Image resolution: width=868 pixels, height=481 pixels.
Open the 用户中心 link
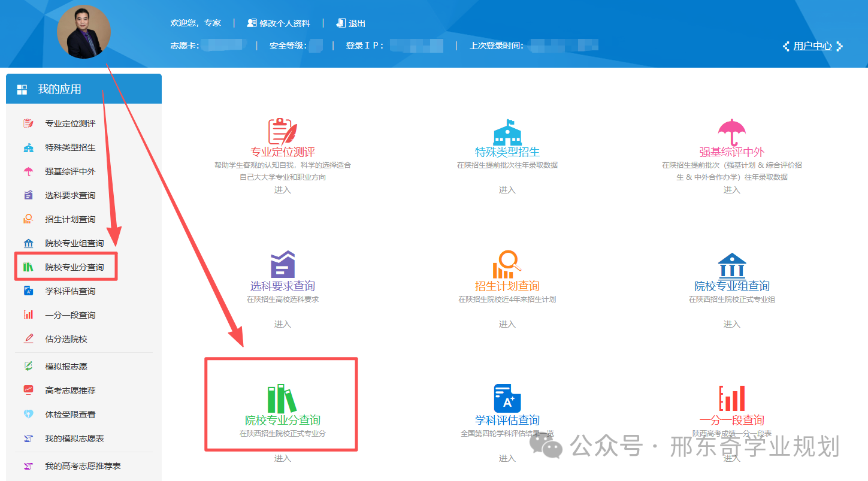[x=812, y=46]
